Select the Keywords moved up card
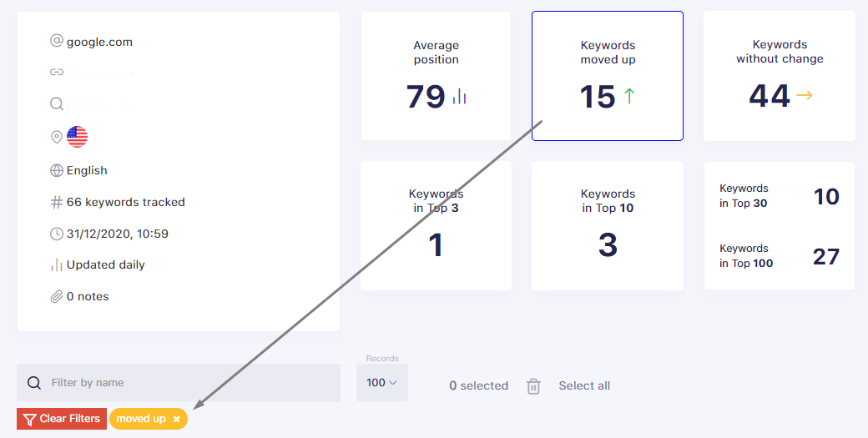The image size is (868, 438). coord(608,76)
